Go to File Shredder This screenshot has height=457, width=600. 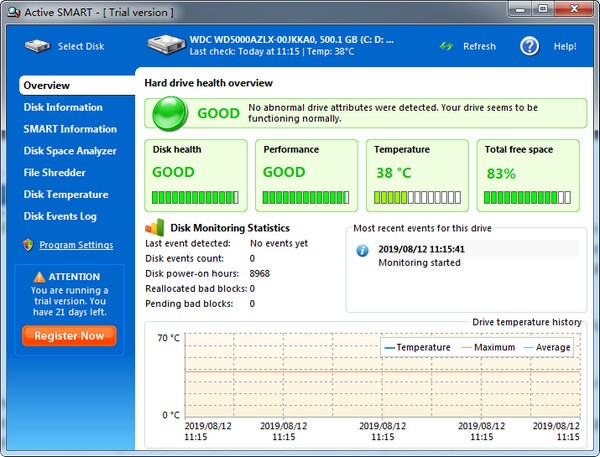[x=55, y=173]
